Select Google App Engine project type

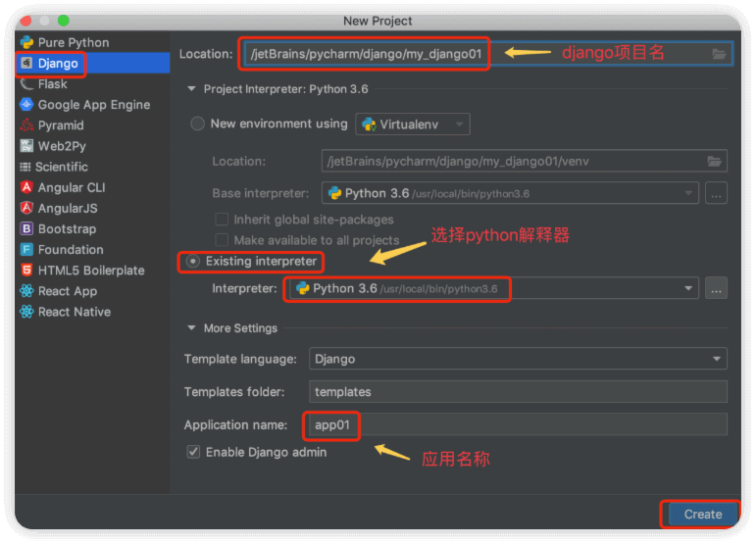pyautogui.click(x=92, y=105)
